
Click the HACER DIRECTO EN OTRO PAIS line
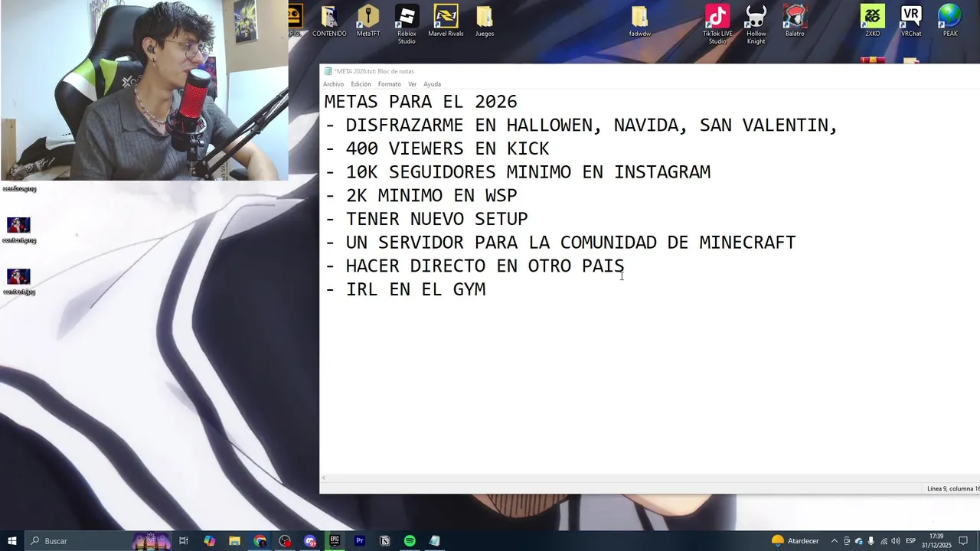tap(475, 266)
